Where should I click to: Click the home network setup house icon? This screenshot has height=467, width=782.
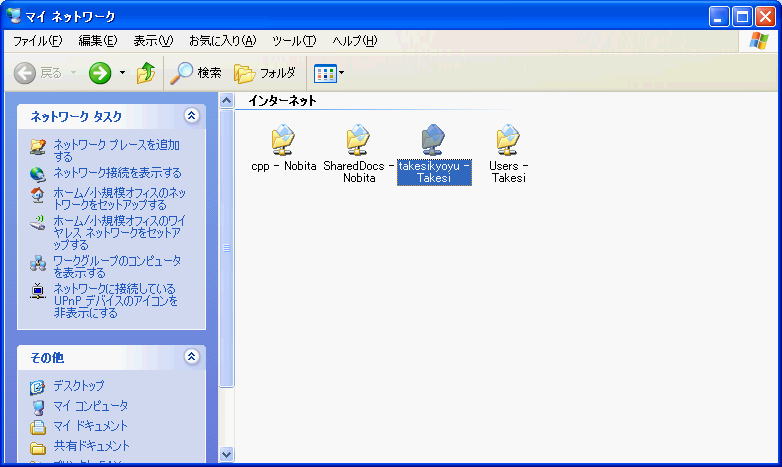(38, 195)
